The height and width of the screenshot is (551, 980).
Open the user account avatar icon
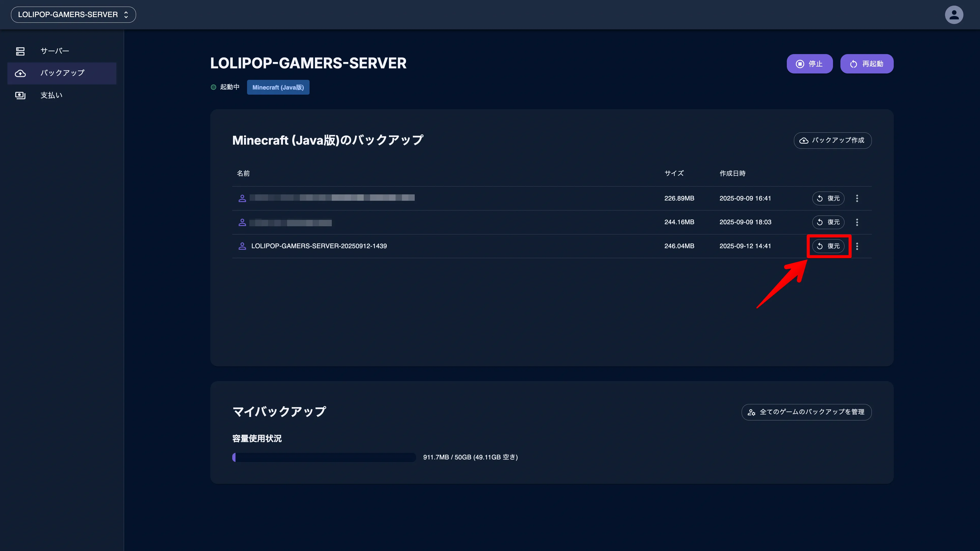point(954,15)
